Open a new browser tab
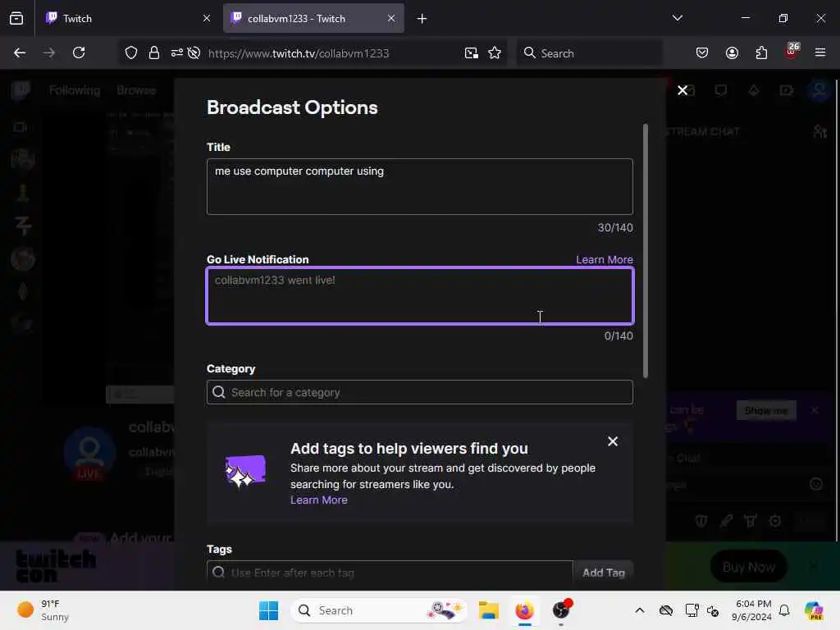This screenshot has height=630, width=840. [422, 19]
